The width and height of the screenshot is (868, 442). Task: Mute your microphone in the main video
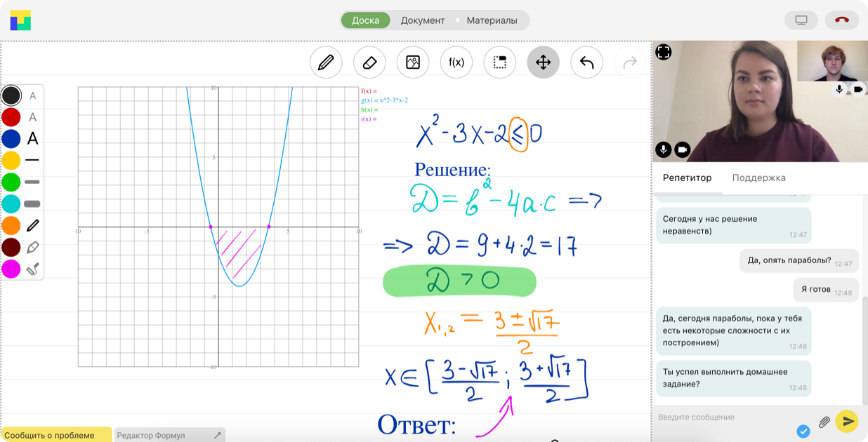(x=664, y=149)
